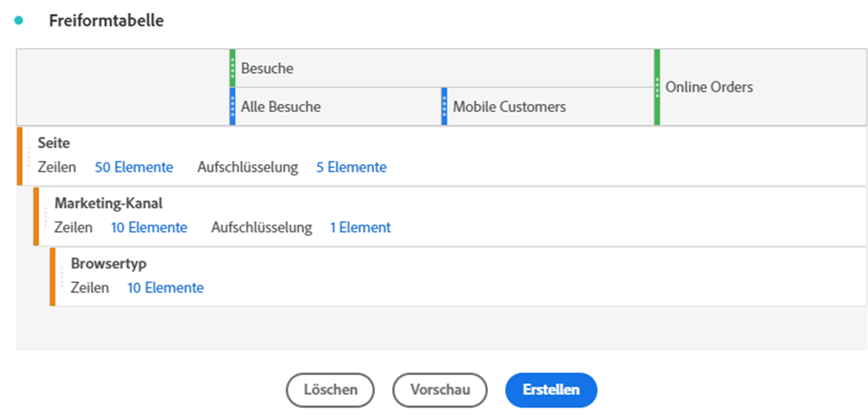This screenshot has width=868, height=416.
Task: Select the Besuche metric column header
Action: coord(267,69)
